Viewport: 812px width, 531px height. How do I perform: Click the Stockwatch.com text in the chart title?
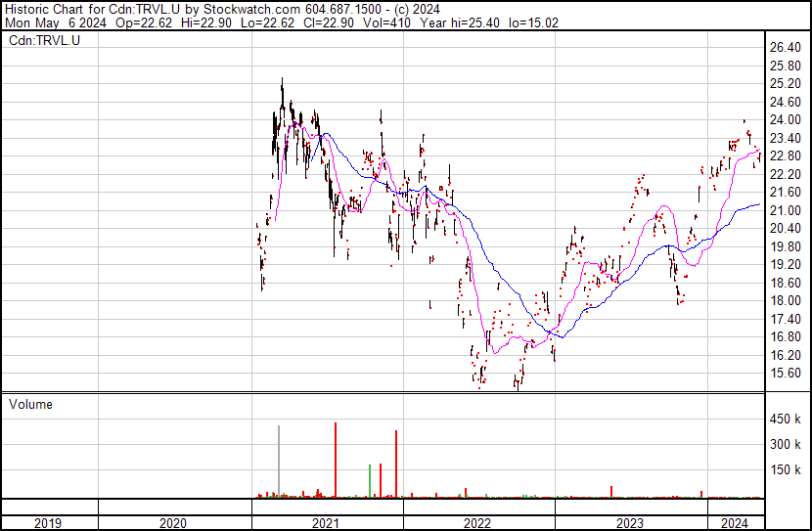(x=251, y=9)
